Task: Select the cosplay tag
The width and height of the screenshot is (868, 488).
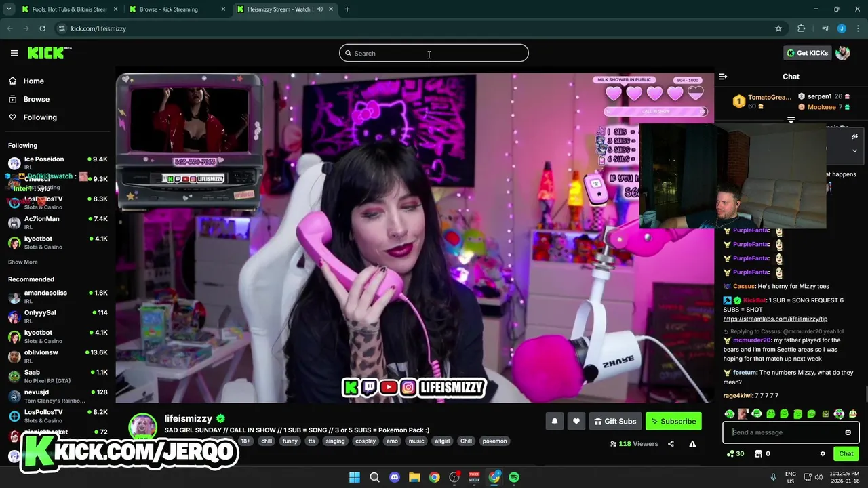Action: pos(365,441)
